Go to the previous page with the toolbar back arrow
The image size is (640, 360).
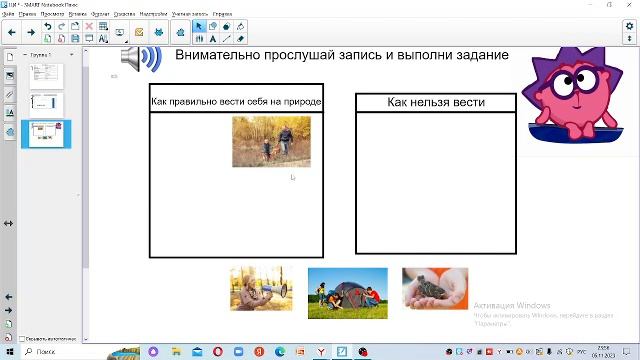click(x=12, y=32)
